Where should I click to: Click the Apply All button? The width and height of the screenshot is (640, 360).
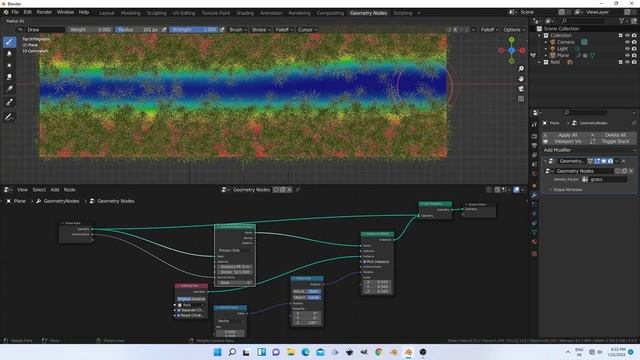(x=567, y=135)
